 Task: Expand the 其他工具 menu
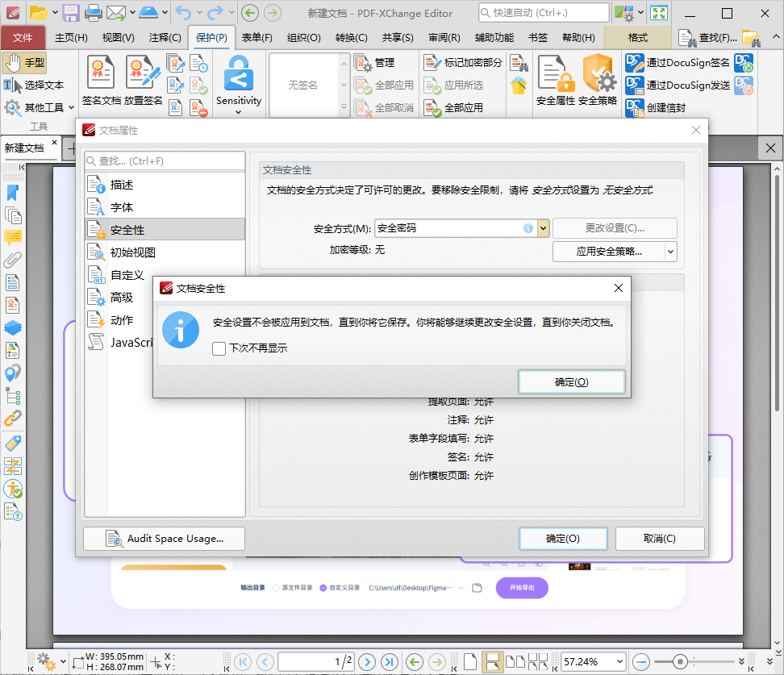(x=39, y=106)
